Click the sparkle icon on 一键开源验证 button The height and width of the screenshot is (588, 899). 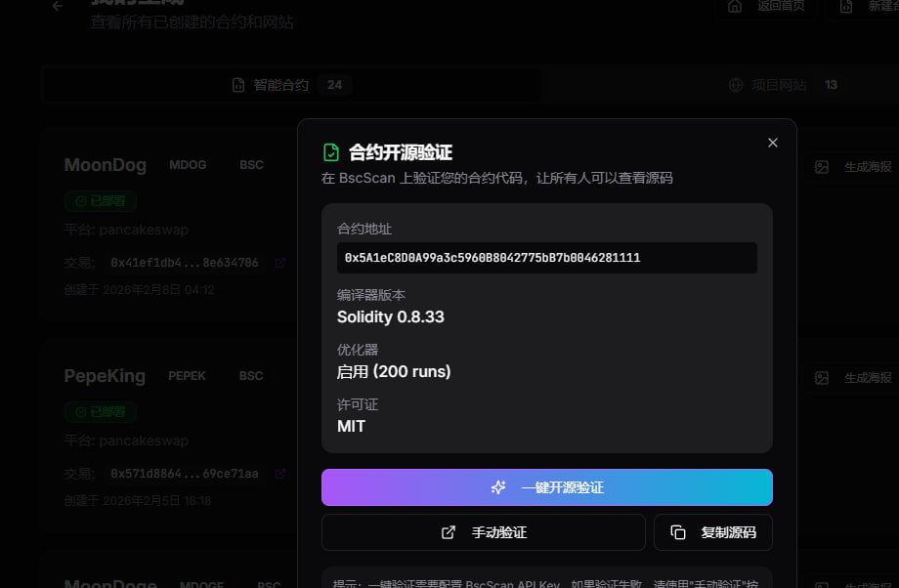(x=498, y=486)
